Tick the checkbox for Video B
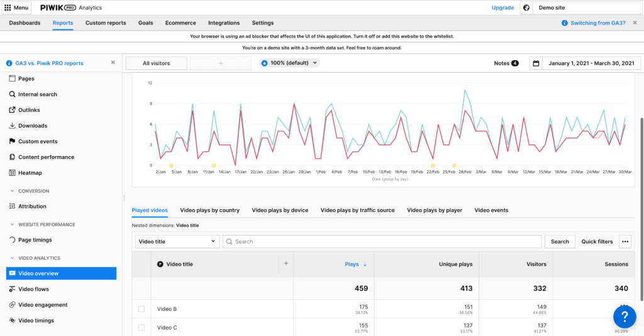 tap(142, 309)
